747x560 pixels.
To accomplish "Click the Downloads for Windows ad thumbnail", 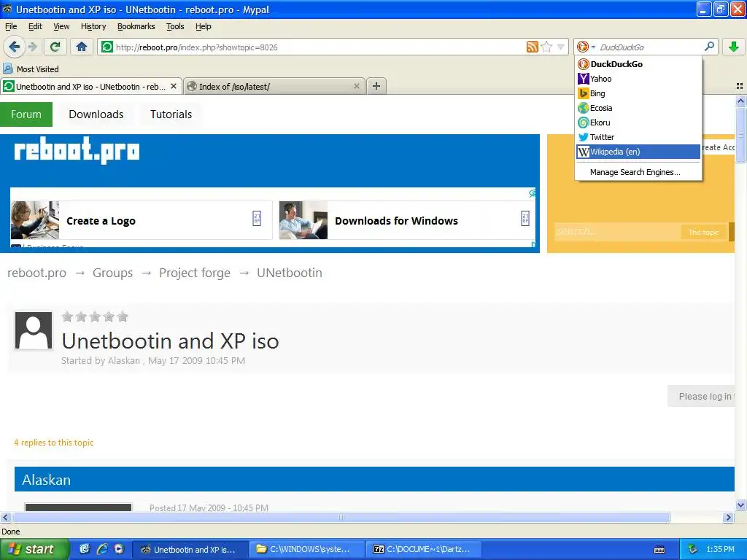I will tap(303, 220).
